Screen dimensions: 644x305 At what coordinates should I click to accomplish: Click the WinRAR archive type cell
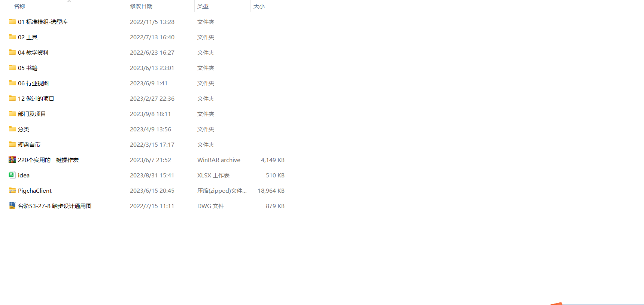pyautogui.click(x=219, y=160)
